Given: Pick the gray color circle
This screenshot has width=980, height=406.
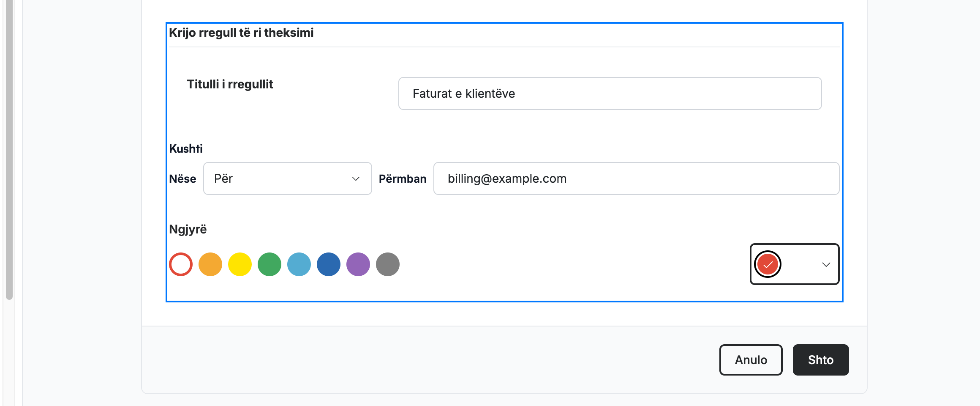Looking at the screenshot, I should click(x=388, y=264).
